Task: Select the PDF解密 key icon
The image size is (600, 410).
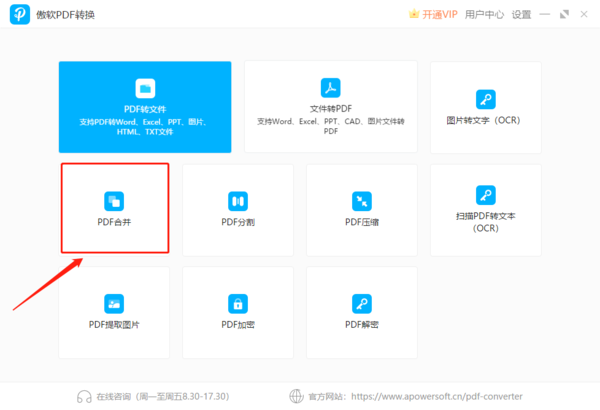Action: pos(361,303)
